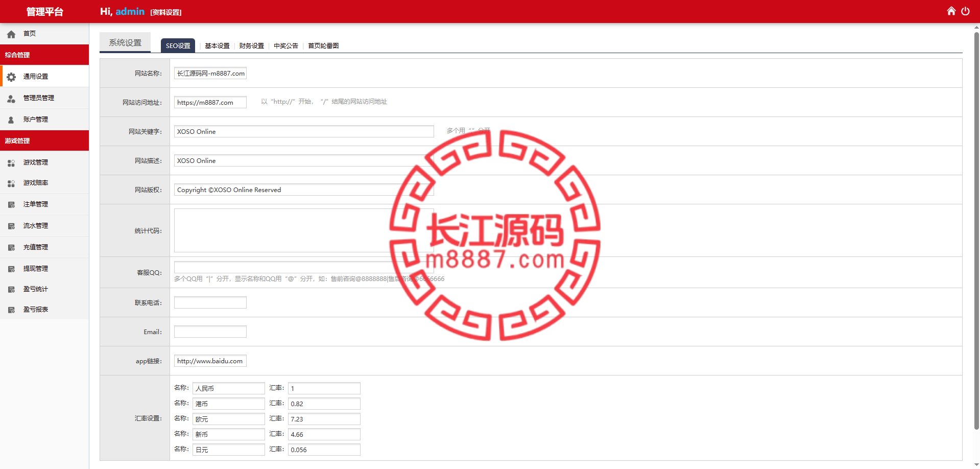
Task: Focus the 网站名称 input field
Action: click(210, 73)
